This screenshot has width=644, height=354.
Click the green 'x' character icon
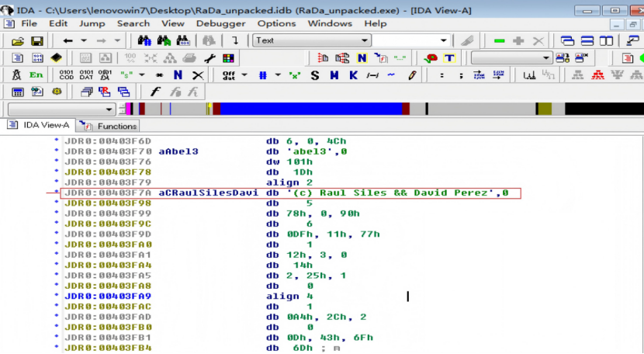coord(295,75)
